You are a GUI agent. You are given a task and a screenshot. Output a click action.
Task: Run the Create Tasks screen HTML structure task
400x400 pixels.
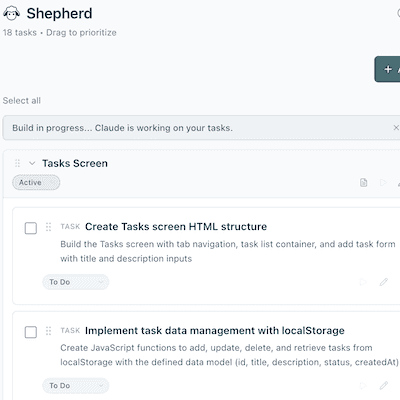(x=363, y=282)
